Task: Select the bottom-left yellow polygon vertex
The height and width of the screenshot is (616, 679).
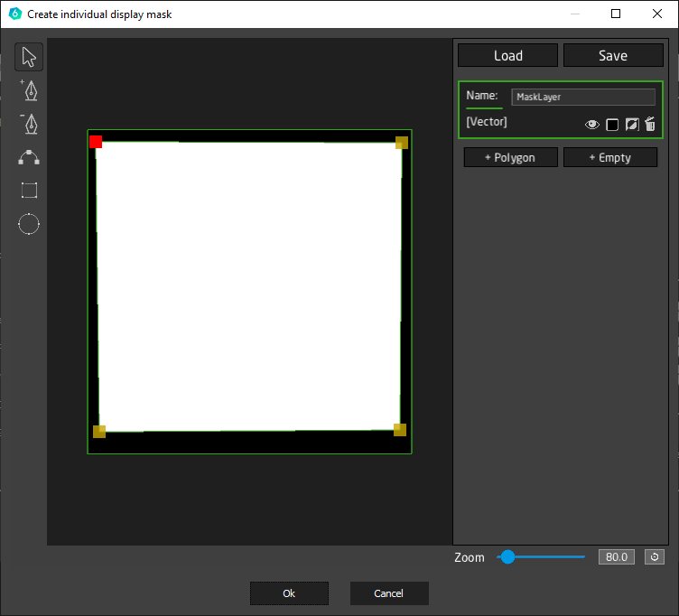Action: click(x=99, y=432)
